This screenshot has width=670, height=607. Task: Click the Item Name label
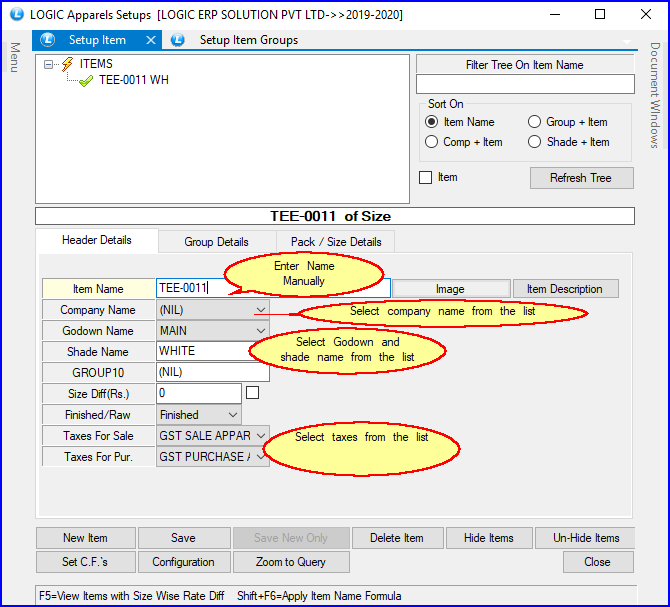point(98,289)
